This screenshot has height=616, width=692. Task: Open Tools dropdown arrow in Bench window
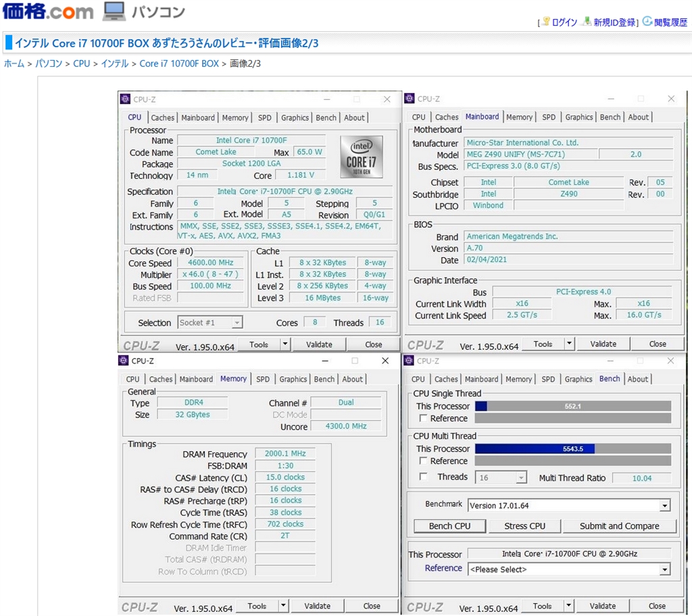pyautogui.click(x=568, y=606)
